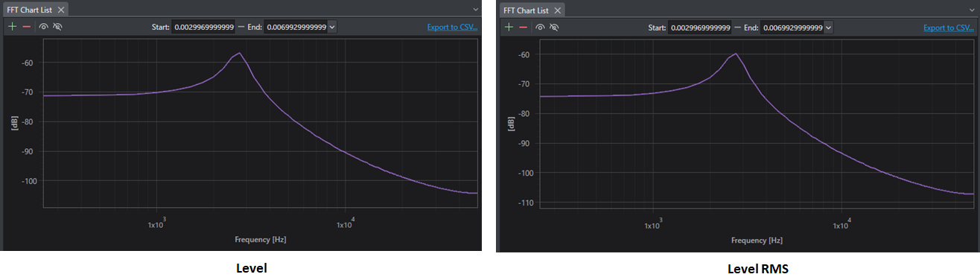Click Export to CSV link in Level RMS panel

point(949,28)
